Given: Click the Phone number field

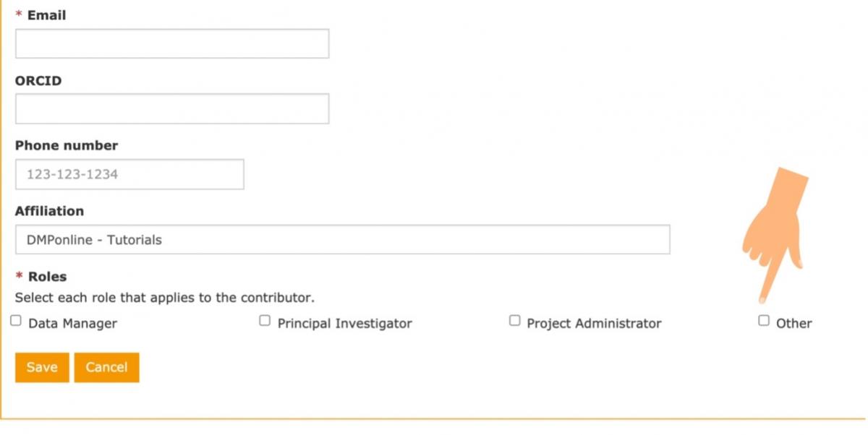Looking at the screenshot, I should (129, 174).
